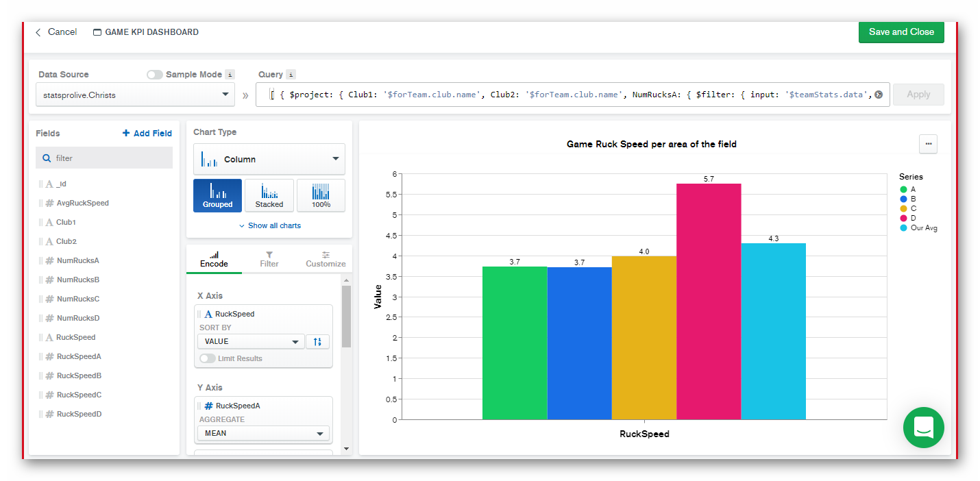Enable the Limit Results toggle

coord(207,358)
